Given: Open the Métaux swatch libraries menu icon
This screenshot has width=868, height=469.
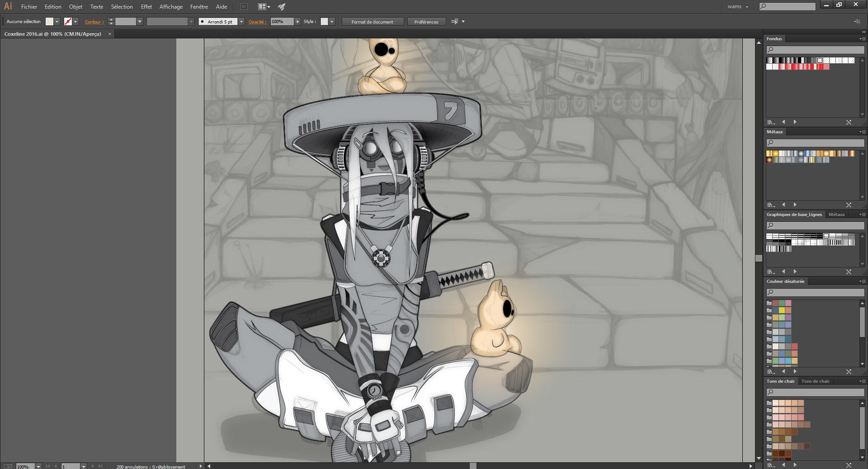Looking at the screenshot, I should pos(771,205).
